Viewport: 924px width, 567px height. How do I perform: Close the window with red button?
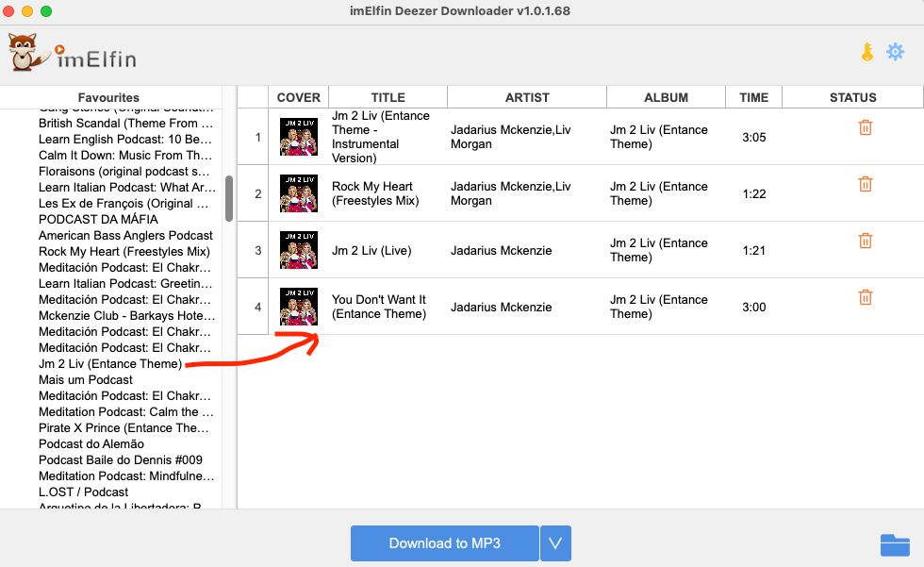pos(8,11)
